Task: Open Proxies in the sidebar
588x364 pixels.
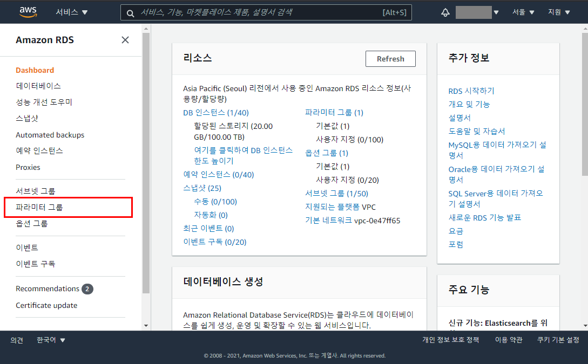Action: 28,167
